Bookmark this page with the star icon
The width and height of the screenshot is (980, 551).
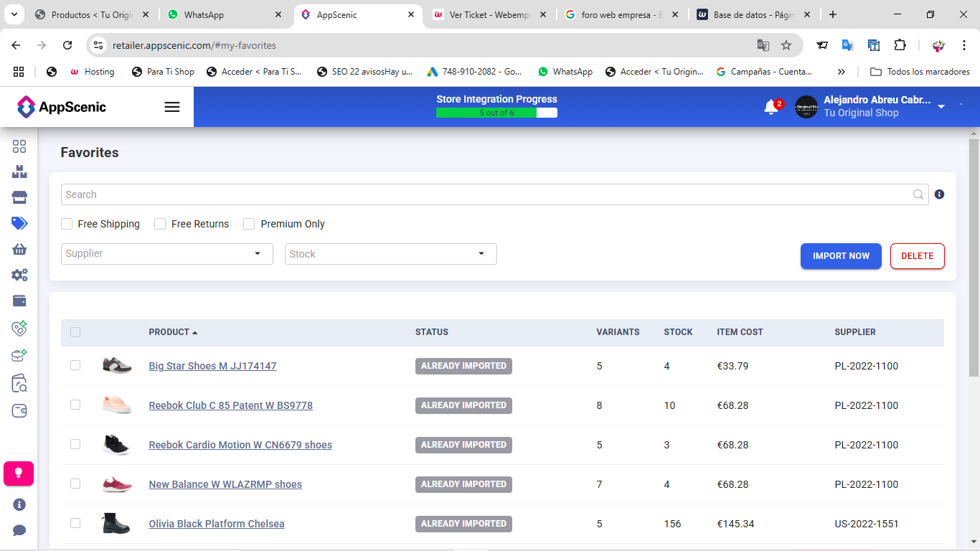786,45
